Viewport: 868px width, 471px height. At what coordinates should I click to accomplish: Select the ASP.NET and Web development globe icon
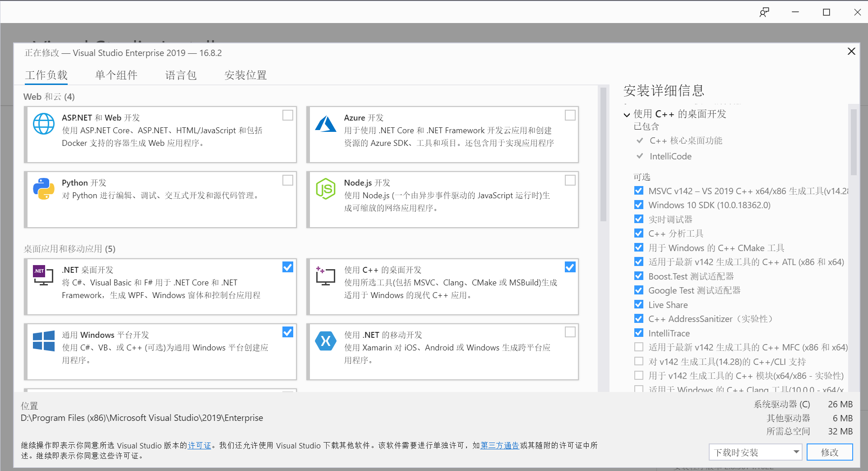click(x=43, y=124)
